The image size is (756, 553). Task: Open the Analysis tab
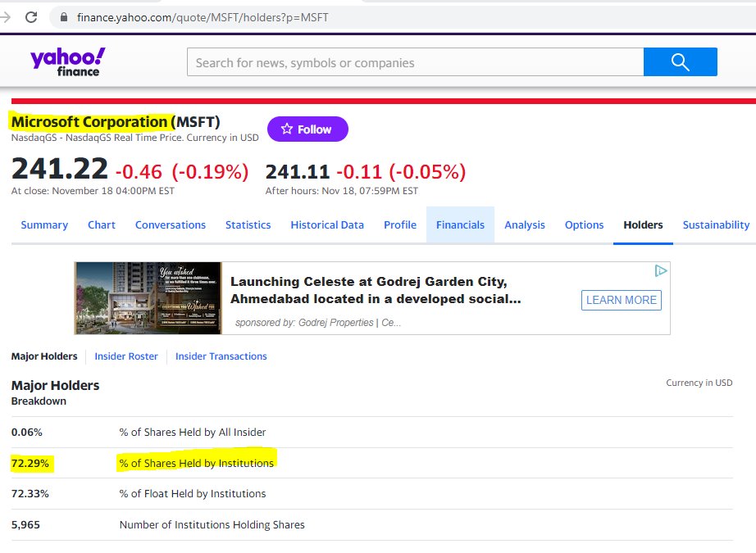point(525,225)
